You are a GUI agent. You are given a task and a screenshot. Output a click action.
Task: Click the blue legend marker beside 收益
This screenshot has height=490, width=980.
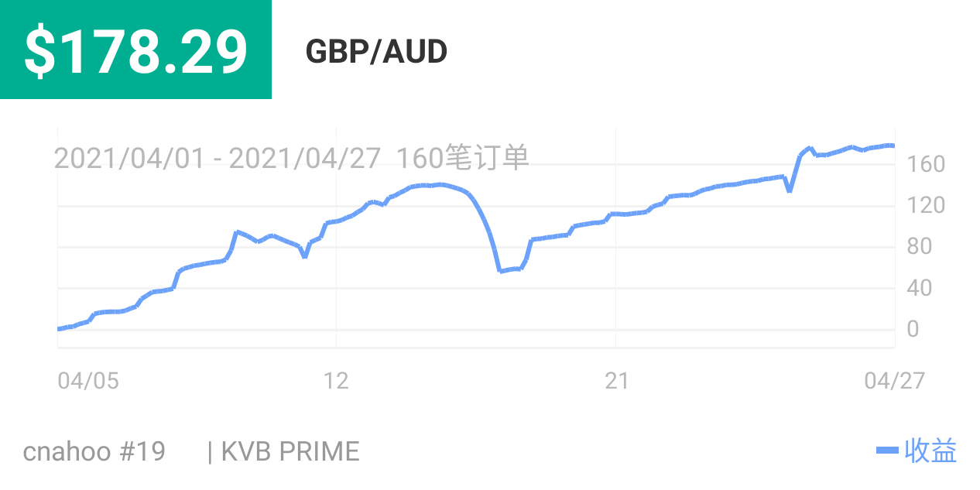(887, 451)
